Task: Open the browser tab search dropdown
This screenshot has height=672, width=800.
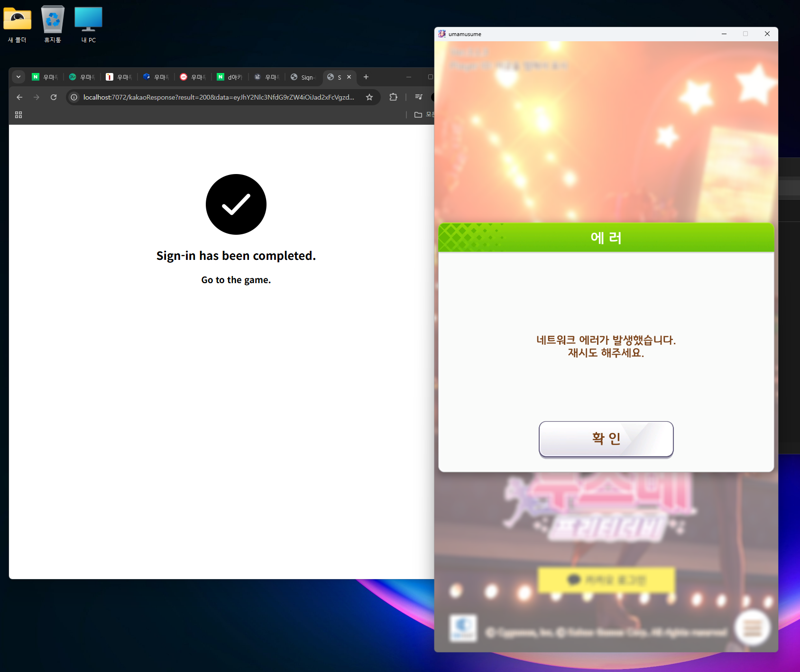Action: point(18,77)
